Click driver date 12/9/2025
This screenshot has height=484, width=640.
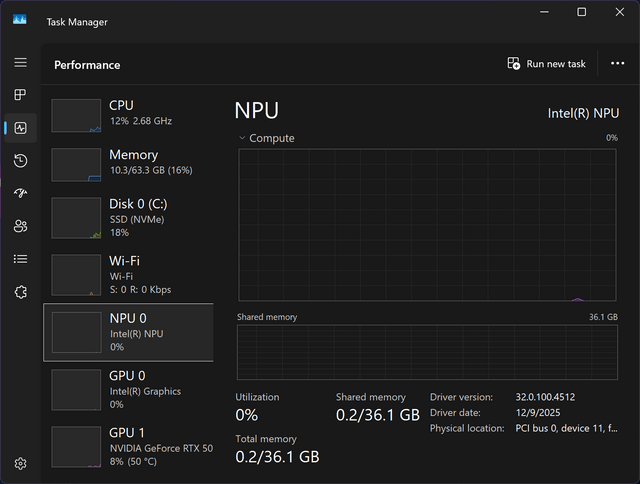click(538, 413)
